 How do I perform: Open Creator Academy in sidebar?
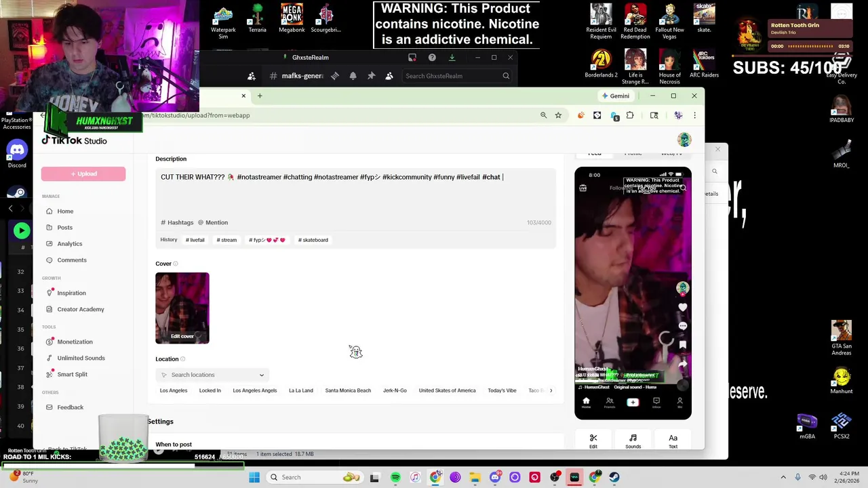point(80,309)
